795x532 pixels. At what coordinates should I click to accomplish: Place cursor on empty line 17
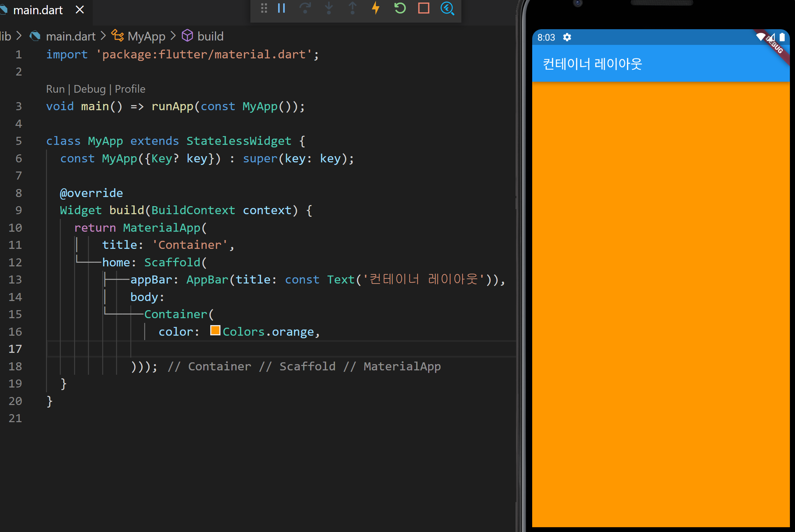256,349
